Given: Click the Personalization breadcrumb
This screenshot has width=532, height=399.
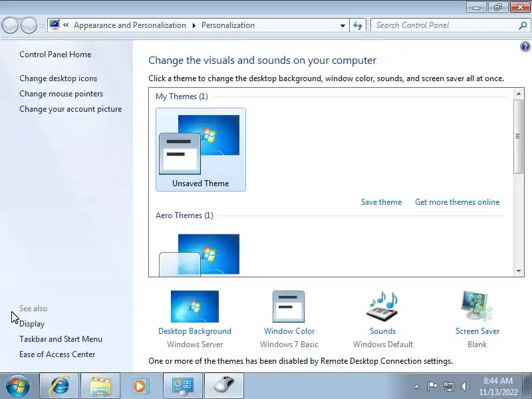Looking at the screenshot, I should (x=228, y=25).
